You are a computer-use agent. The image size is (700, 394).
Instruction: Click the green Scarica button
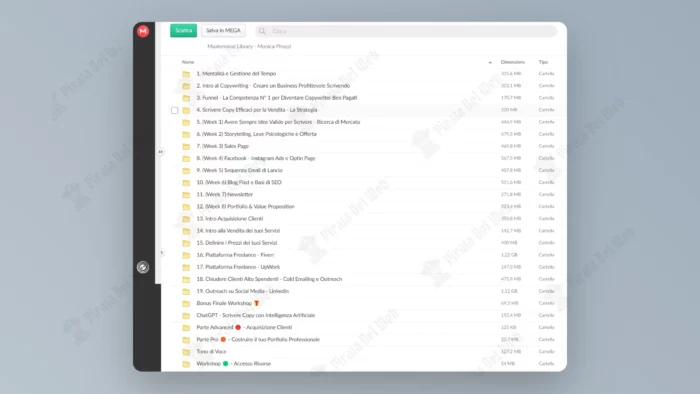(x=183, y=30)
